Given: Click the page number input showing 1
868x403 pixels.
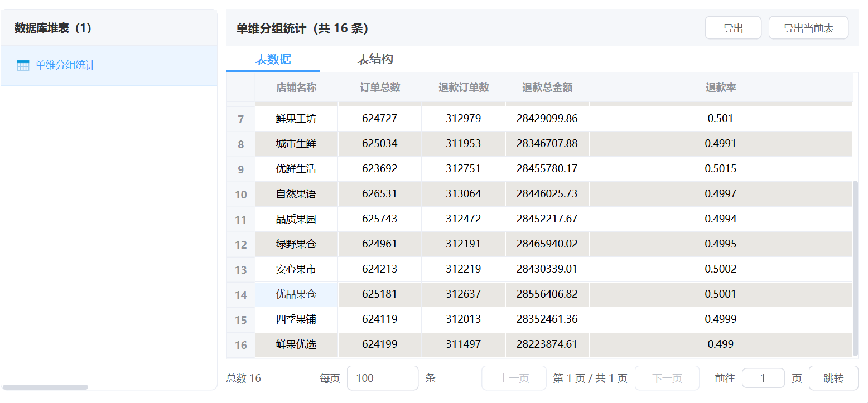Looking at the screenshot, I should pyautogui.click(x=763, y=378).
